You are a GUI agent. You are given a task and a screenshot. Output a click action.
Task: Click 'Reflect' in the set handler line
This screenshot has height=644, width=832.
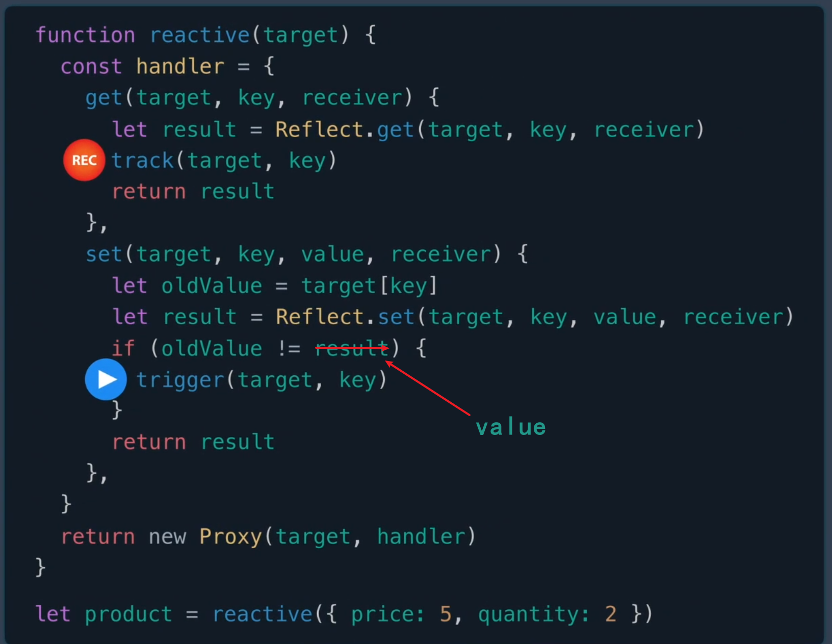[319, 317]
